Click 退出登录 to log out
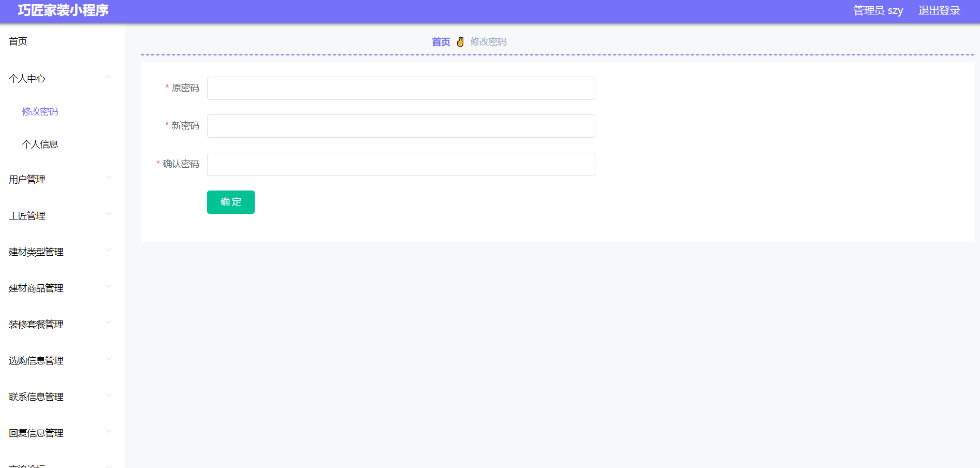 939,11
